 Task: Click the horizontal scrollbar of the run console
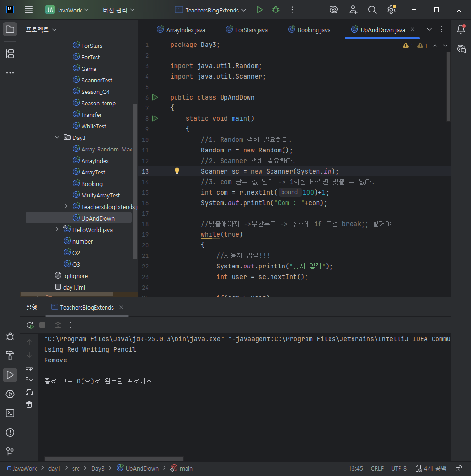[x=114, y=459]
